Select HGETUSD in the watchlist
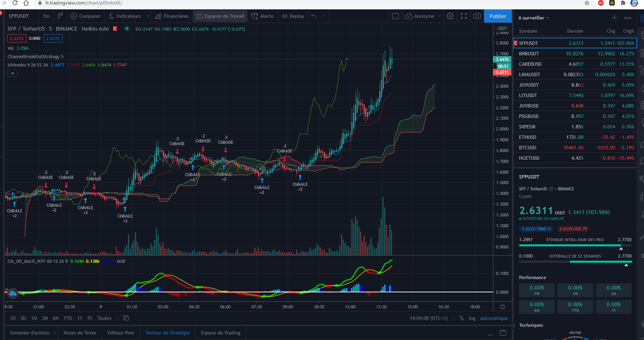The image size is (644, 340). point(575,158)
